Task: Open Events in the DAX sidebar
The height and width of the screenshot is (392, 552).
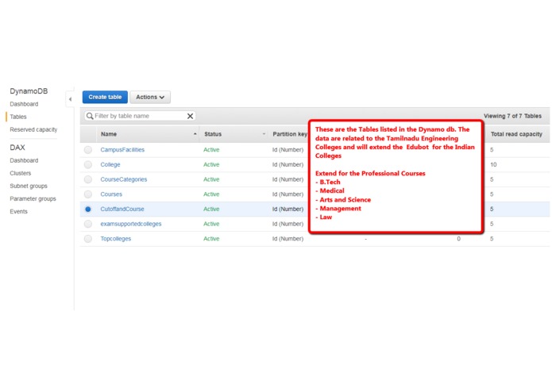Action: coord(18,212)
